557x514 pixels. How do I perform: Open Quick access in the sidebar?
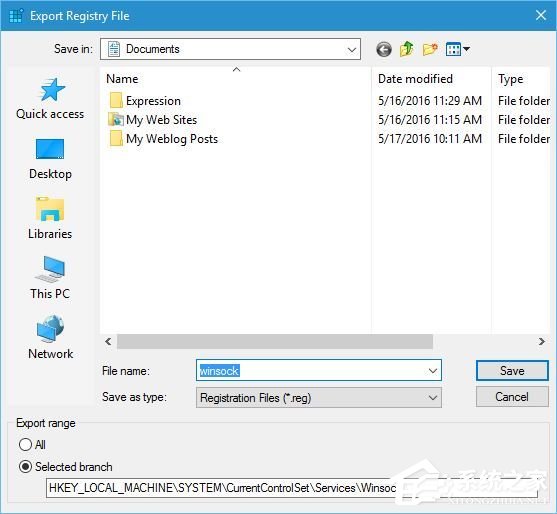50,99
